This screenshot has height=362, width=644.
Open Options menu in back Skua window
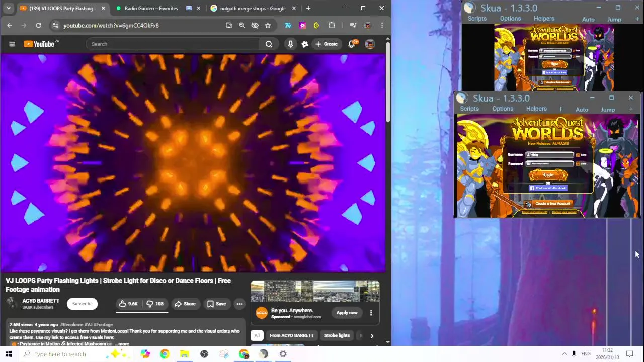click(510, 19)
